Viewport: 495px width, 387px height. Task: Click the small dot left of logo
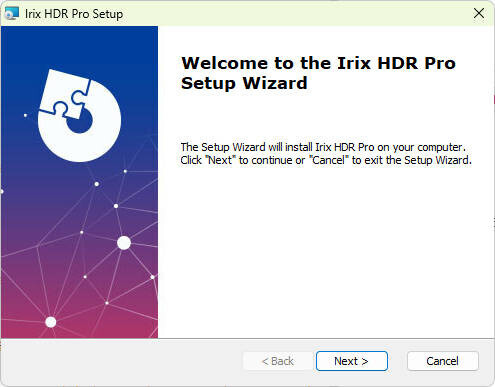click(25, 115)
